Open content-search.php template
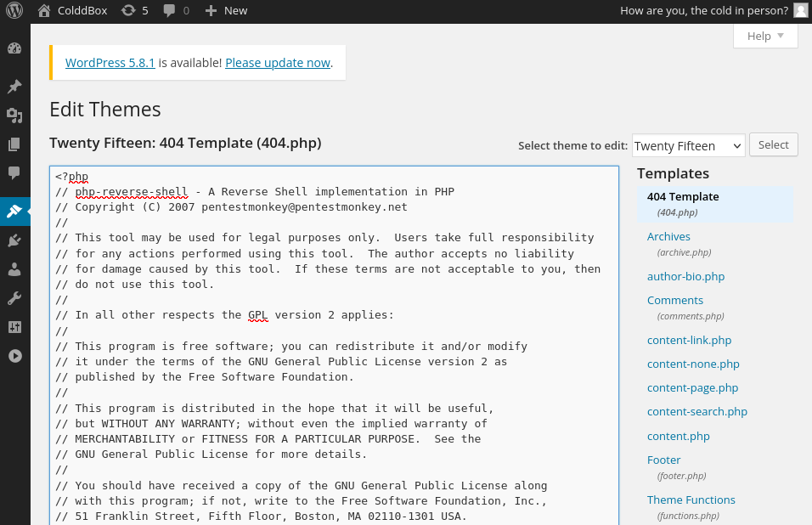 coord(697,412)
